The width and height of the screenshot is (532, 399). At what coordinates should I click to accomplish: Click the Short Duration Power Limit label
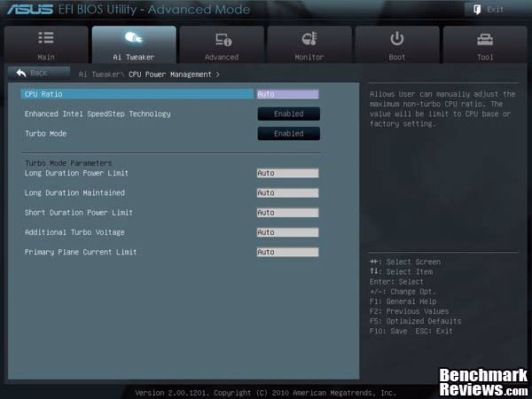(x=78, y=213)
